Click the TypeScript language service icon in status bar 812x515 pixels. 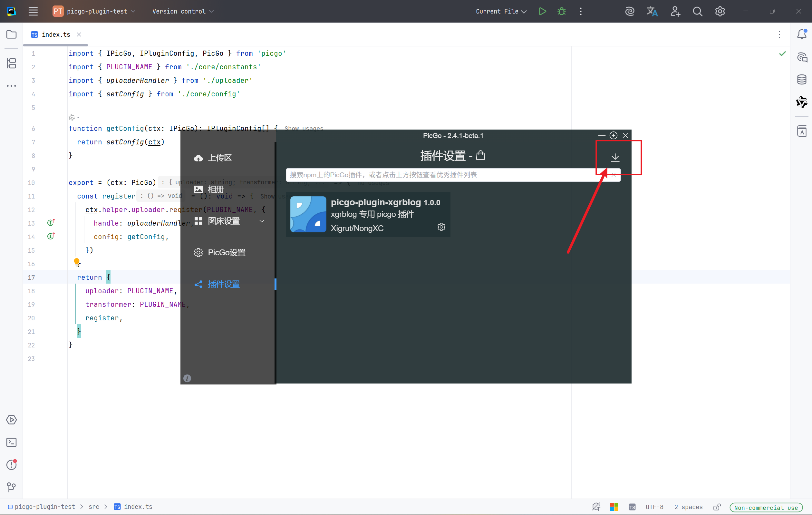coord(632,507)
